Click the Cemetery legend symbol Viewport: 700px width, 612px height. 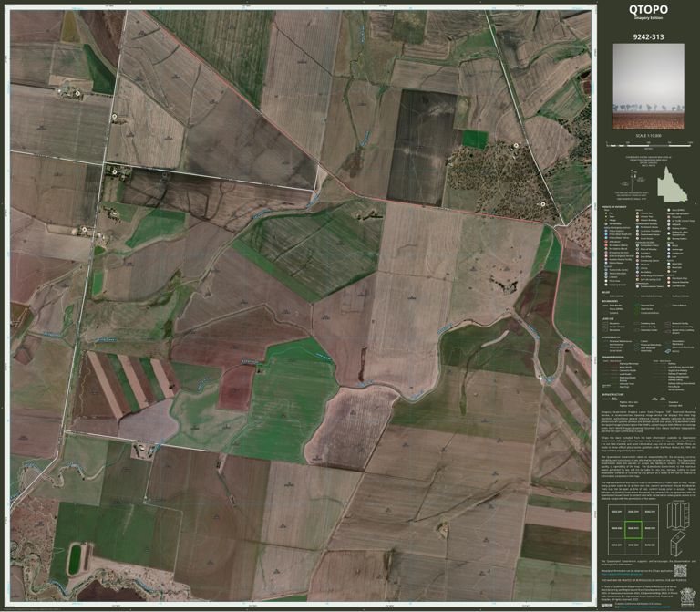(x=637, y=253)
